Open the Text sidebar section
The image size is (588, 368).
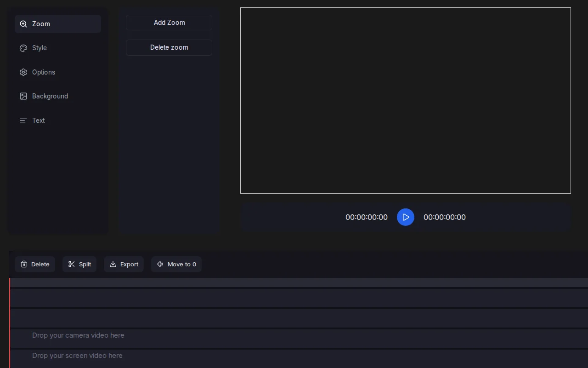58,121
